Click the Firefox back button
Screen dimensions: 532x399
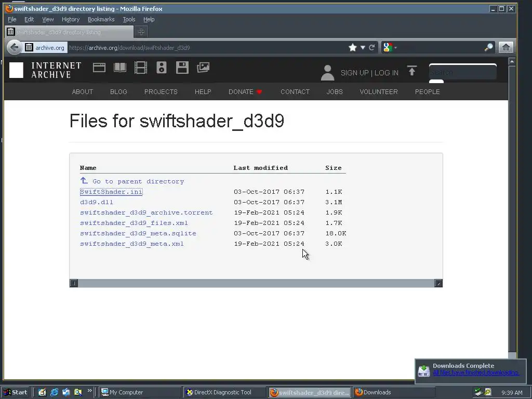click(x=14, y=47)
